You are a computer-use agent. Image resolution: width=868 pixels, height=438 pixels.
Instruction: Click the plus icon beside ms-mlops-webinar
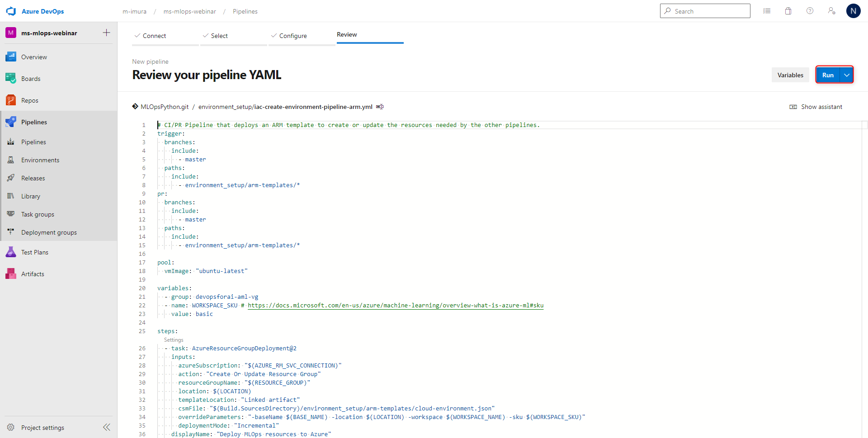[107, 33]
